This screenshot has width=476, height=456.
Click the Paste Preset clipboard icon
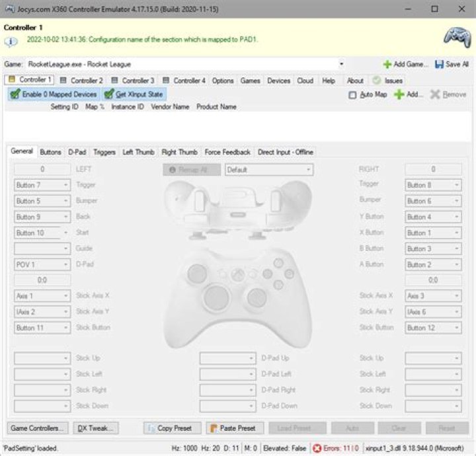(x=214, y=428)
